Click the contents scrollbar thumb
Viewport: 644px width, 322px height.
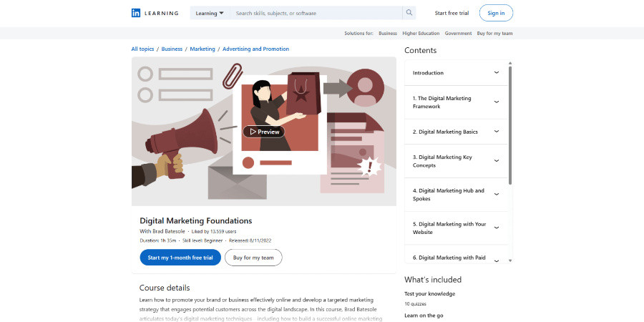point(510,125)
